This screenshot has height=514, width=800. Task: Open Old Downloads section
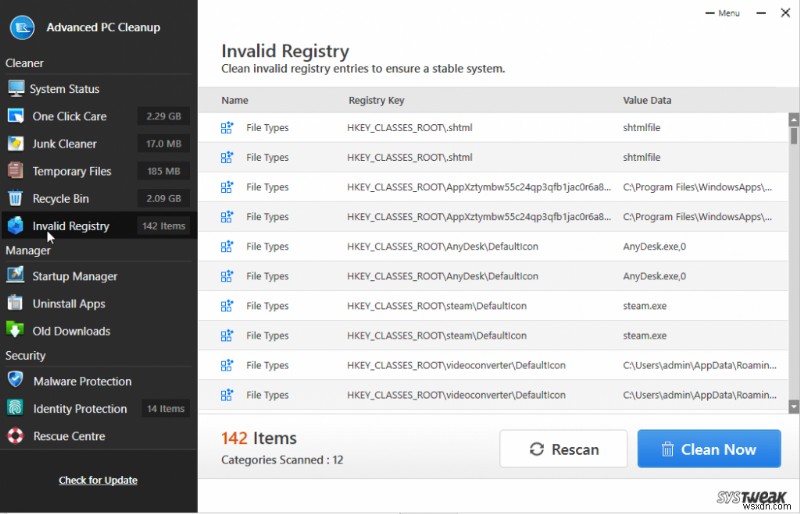point(71,331)
